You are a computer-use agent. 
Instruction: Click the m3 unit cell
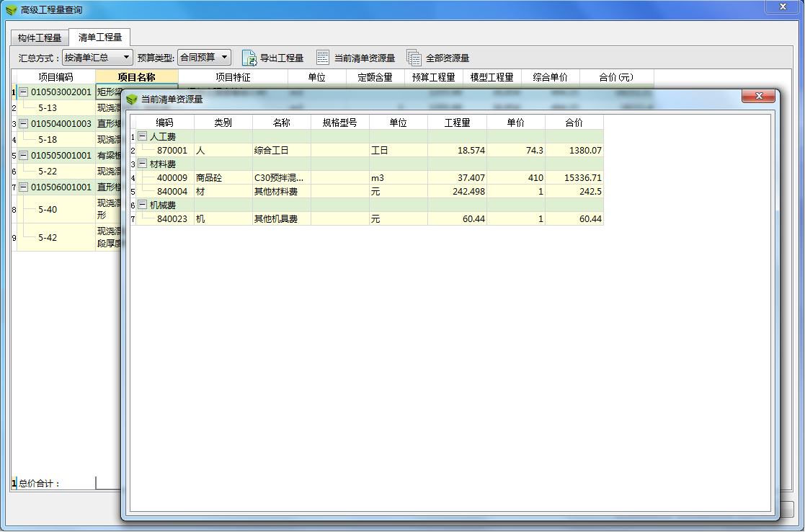pos(399,177)
